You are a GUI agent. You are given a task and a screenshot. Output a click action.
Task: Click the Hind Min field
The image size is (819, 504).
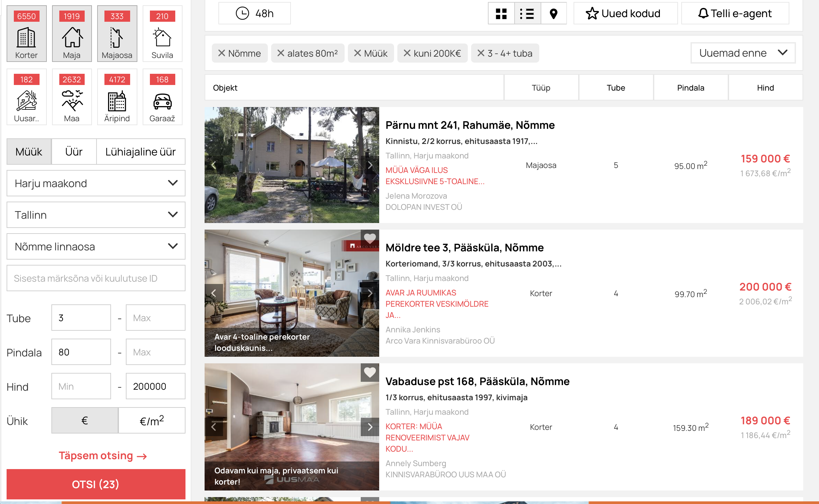(81, 386)
